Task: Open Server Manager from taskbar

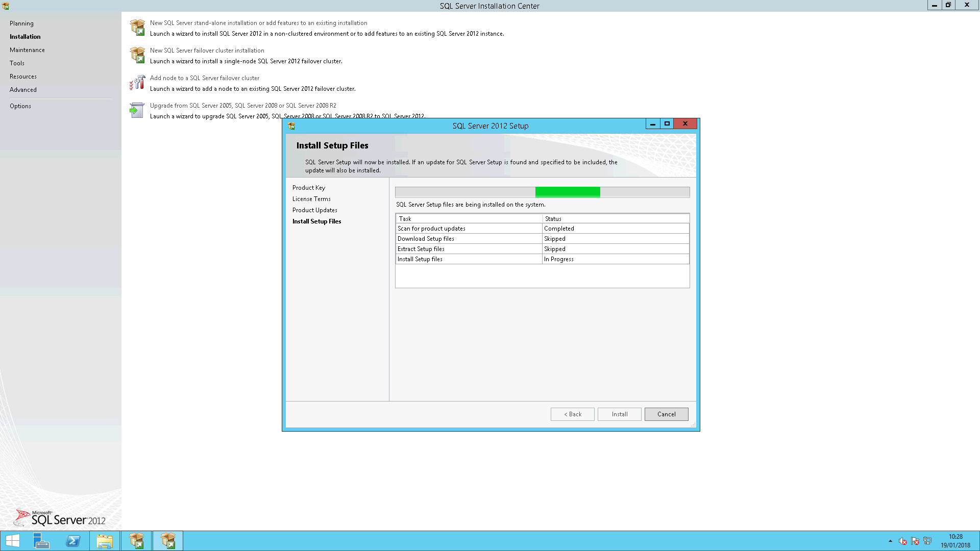Action: [x=41, y=541]
